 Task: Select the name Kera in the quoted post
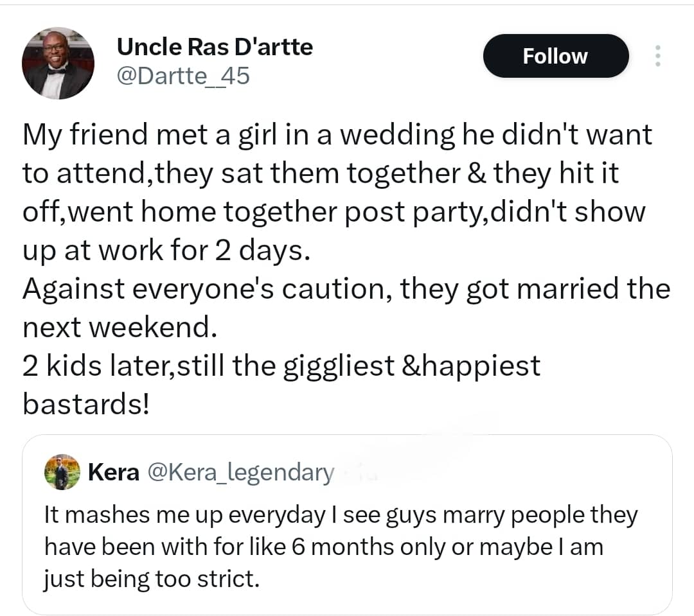click(112, 471)
